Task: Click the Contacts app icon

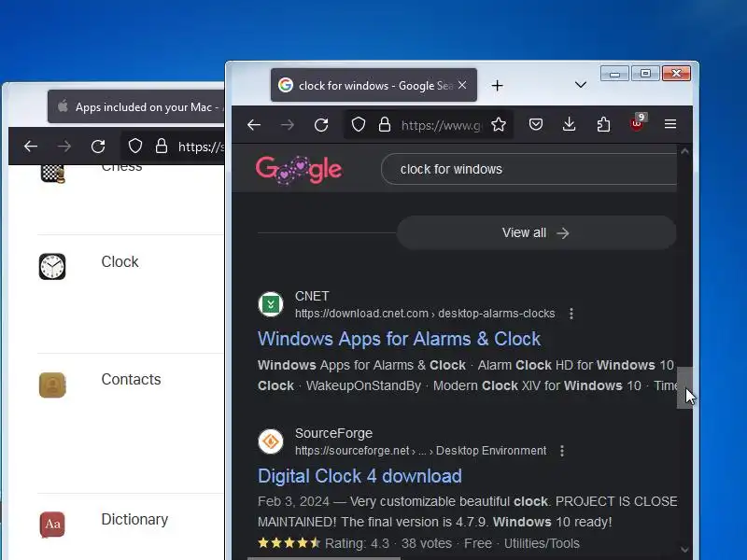Action: [52, 385]
